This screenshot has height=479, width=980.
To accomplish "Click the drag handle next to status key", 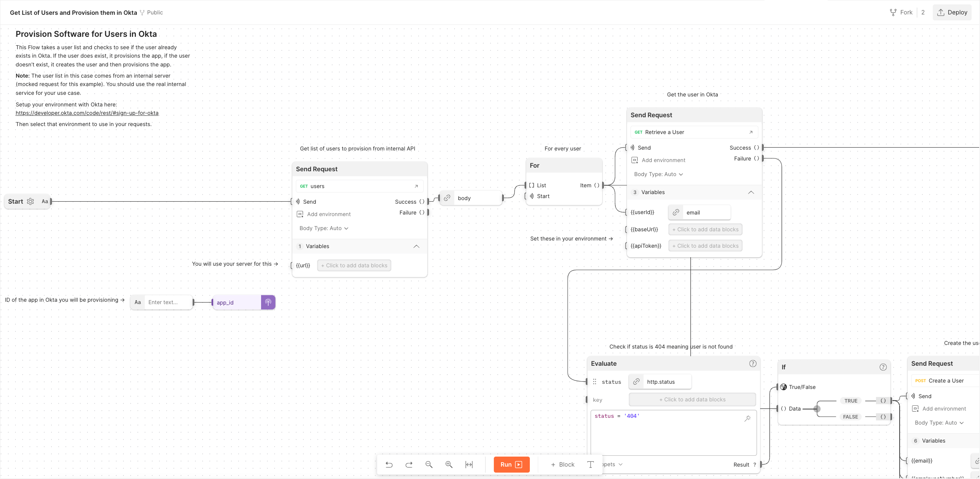I will tap(595, 382).
